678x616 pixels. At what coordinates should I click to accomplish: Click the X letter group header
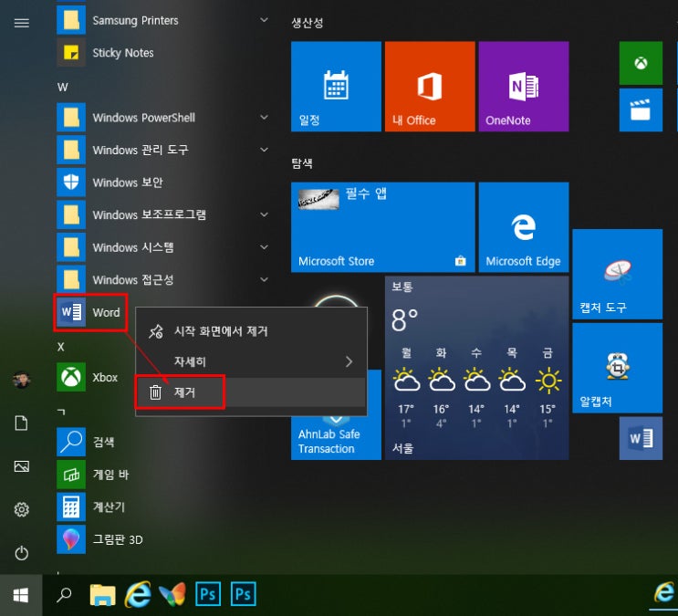click(61, 347)
